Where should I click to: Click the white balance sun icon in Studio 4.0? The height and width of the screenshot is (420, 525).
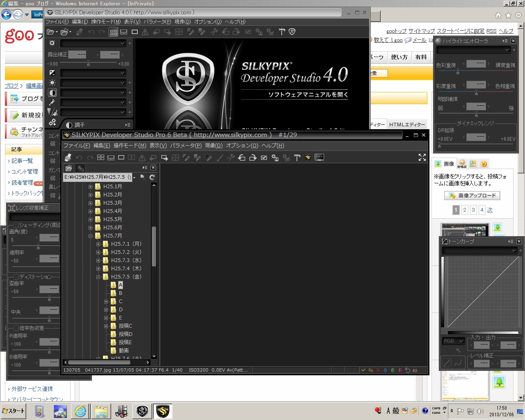tap(52, 82)
